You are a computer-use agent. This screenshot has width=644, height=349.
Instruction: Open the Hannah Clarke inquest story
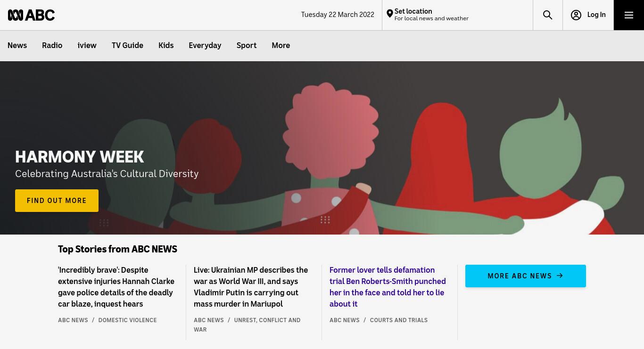tap(116, 287)
